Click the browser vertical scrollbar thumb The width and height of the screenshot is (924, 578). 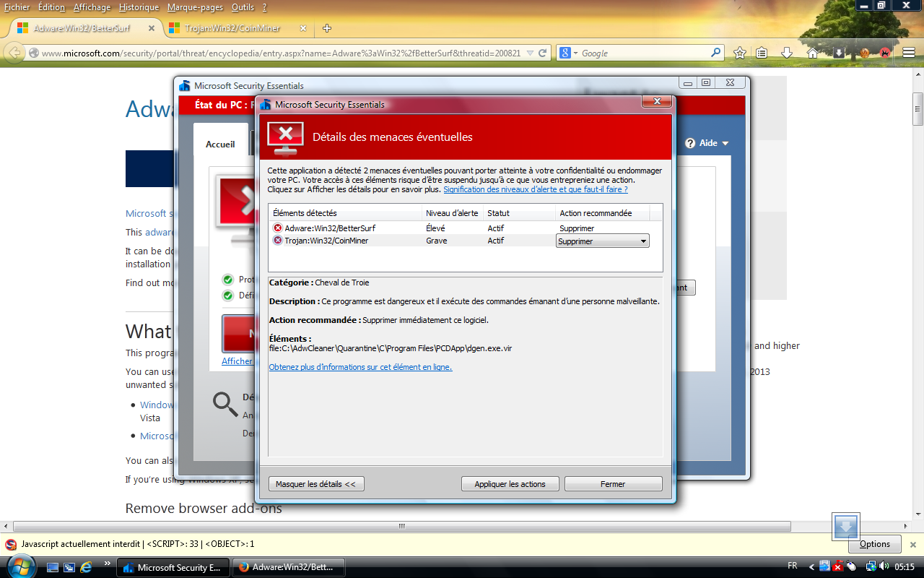[x=918, y=109]
